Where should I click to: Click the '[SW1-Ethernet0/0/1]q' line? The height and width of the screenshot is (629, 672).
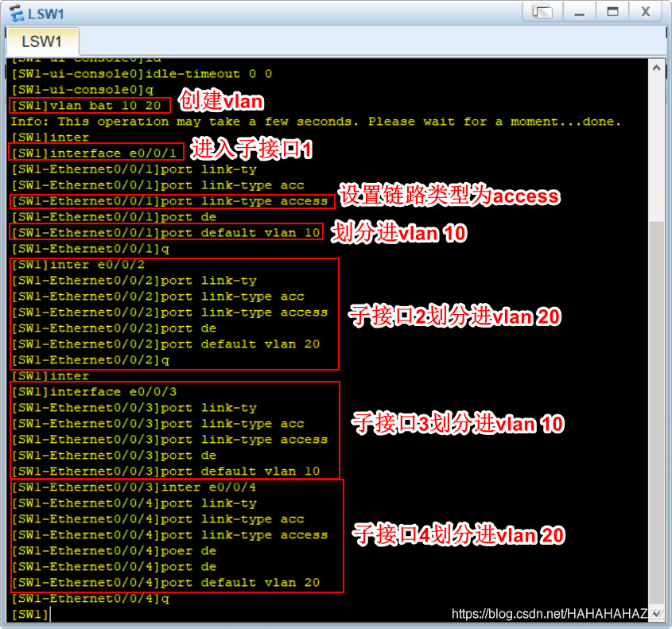[91, 249]
